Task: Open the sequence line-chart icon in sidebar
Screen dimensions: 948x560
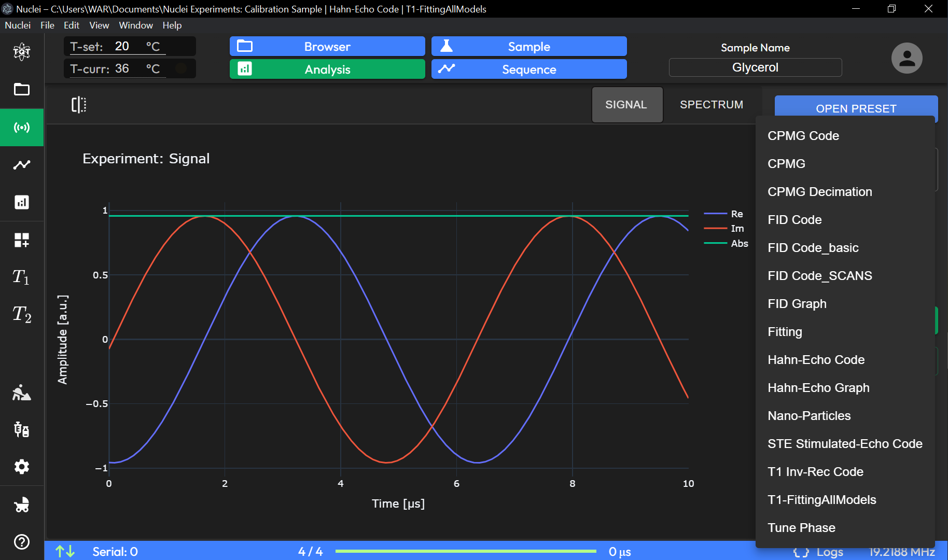Action: pos(22,165)
